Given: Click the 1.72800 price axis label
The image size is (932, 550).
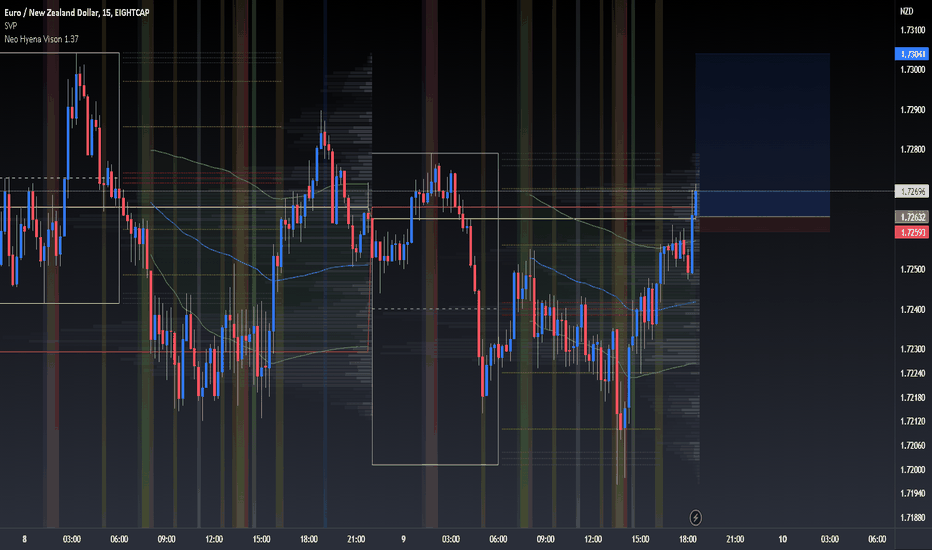Looking at the screenshot, I should coord(913,149).
